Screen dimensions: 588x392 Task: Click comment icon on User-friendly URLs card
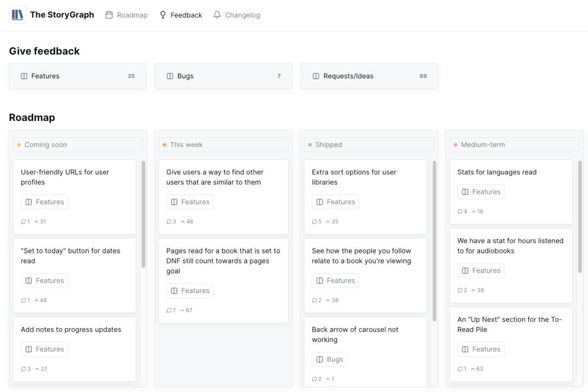[x=24, y=221]
